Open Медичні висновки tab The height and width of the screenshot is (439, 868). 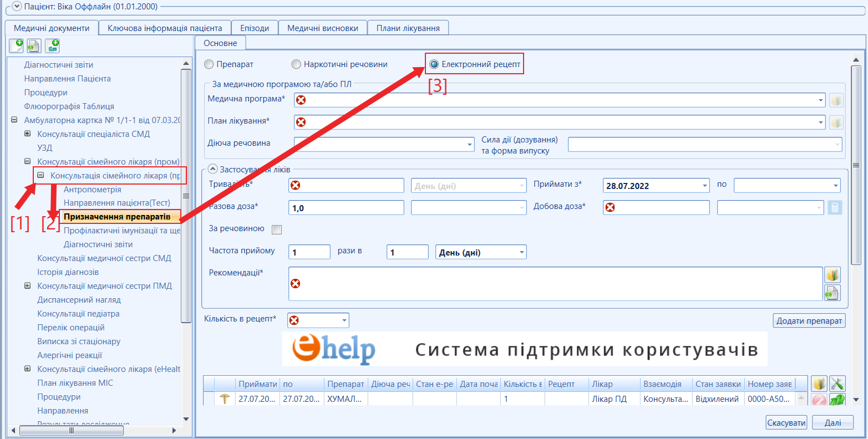click(x=323, y=28)
